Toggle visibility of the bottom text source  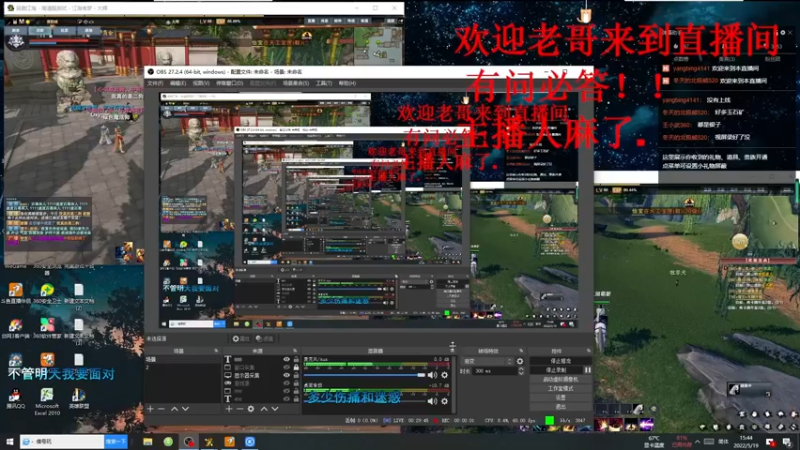(x=286, y=399)
